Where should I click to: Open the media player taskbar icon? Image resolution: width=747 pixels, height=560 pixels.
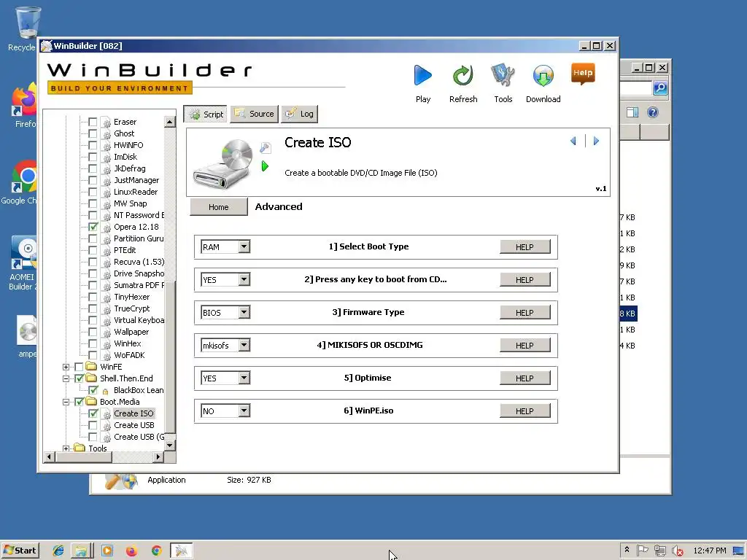pyautogui.click(x=107, y=551)
